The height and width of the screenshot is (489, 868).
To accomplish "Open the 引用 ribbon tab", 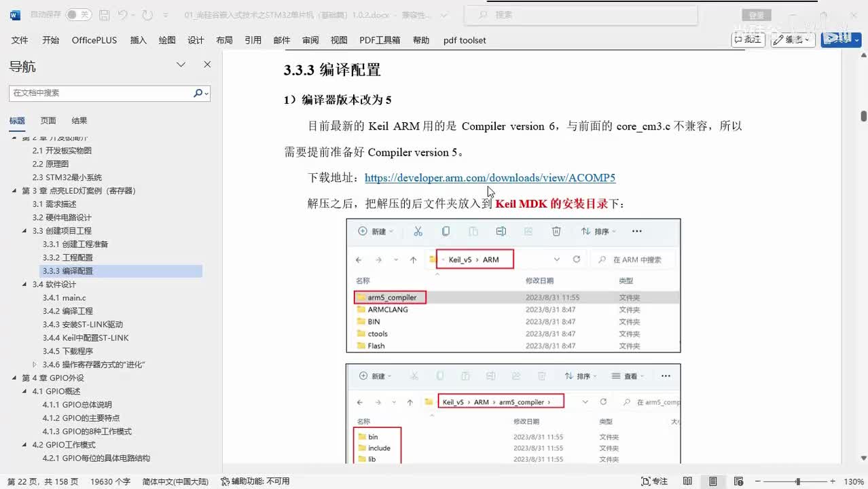I will (253, 40).
